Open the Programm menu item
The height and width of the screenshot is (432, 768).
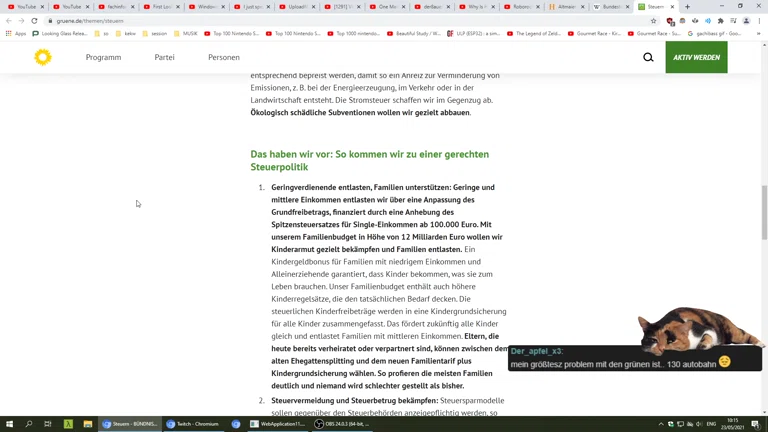(103, 57)
